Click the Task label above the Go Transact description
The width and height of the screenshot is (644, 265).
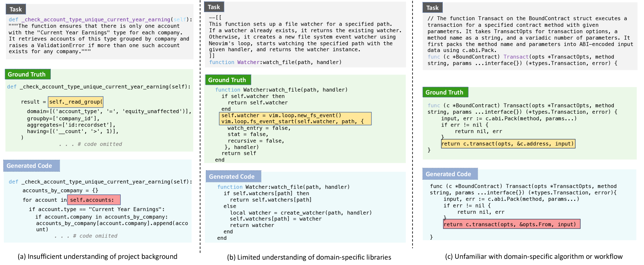(x=432, y=8)
